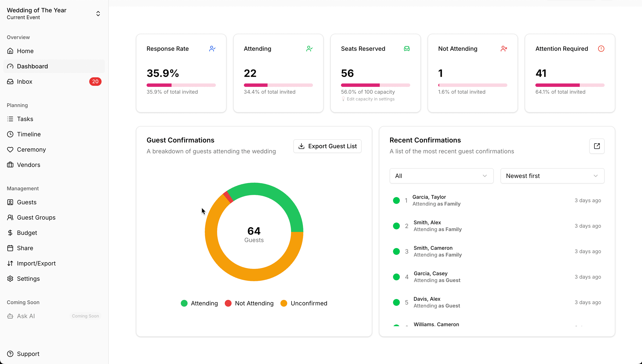642x364 pixels.
Task: Toggle the Not Attending legend item
Action: 249,303
